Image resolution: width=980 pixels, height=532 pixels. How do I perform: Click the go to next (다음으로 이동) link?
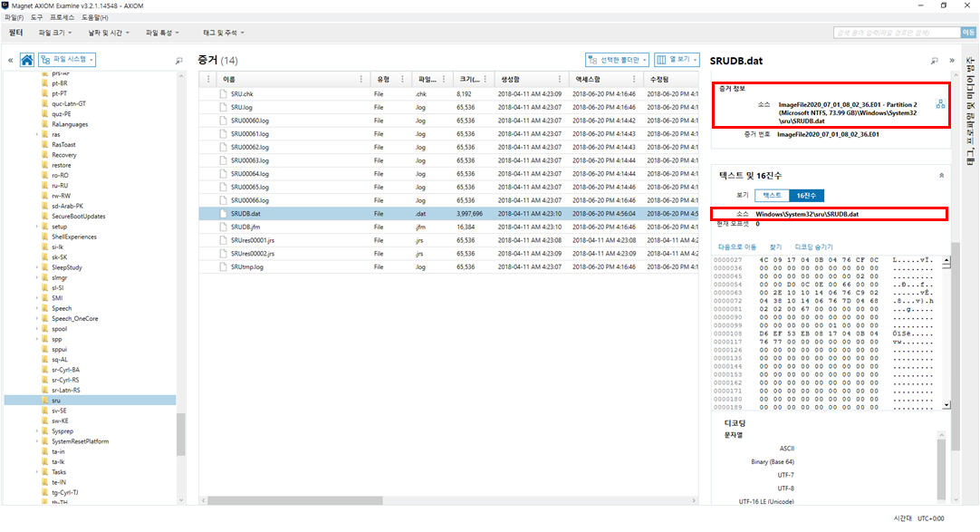point(736,247)
